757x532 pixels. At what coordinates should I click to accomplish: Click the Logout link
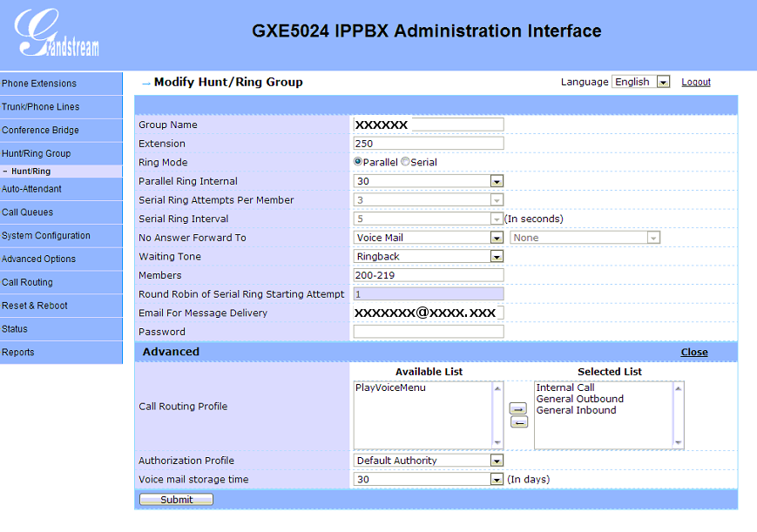click(696, 82)
